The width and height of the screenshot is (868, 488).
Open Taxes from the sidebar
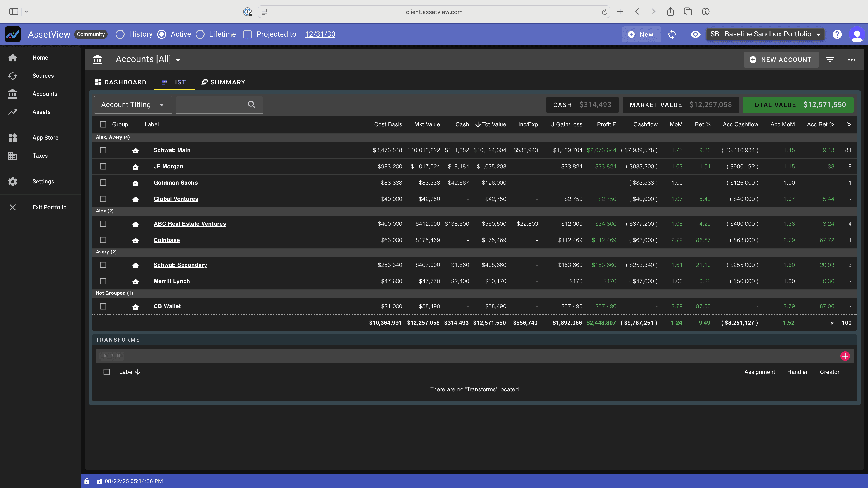[x=40, y=156]
